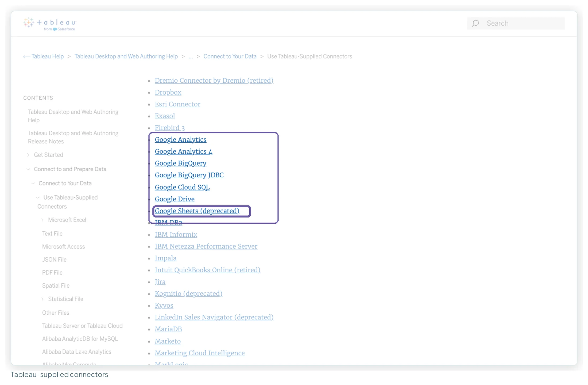
Task: Open Tableau Desktop and Web Authoring Release Notes
Action: pyautogui.click(x=73, y=137)
